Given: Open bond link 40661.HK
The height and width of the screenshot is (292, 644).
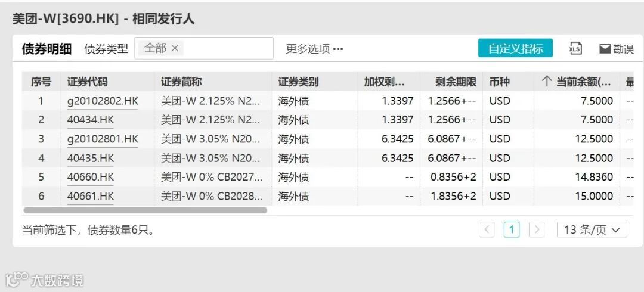Looking at the screenshot, I should (91, 196).
